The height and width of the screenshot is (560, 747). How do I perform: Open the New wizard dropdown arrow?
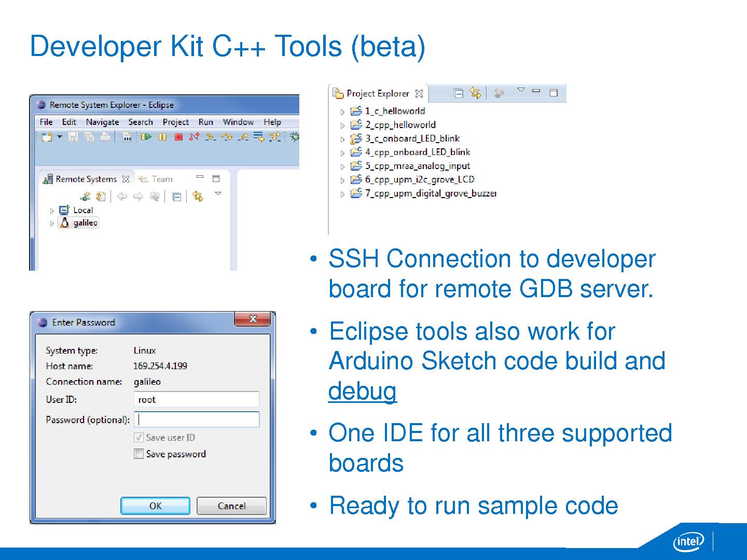60,137
